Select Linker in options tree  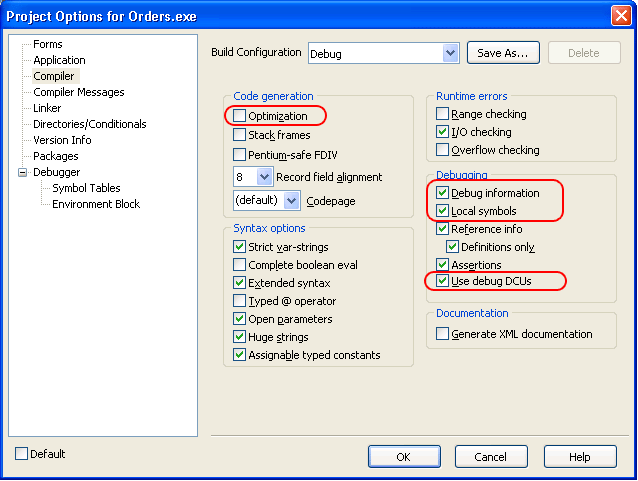point(47,108)
